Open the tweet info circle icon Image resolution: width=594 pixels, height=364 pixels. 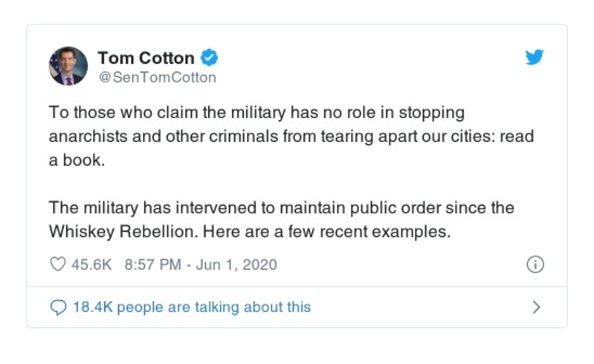pos(535,264)
